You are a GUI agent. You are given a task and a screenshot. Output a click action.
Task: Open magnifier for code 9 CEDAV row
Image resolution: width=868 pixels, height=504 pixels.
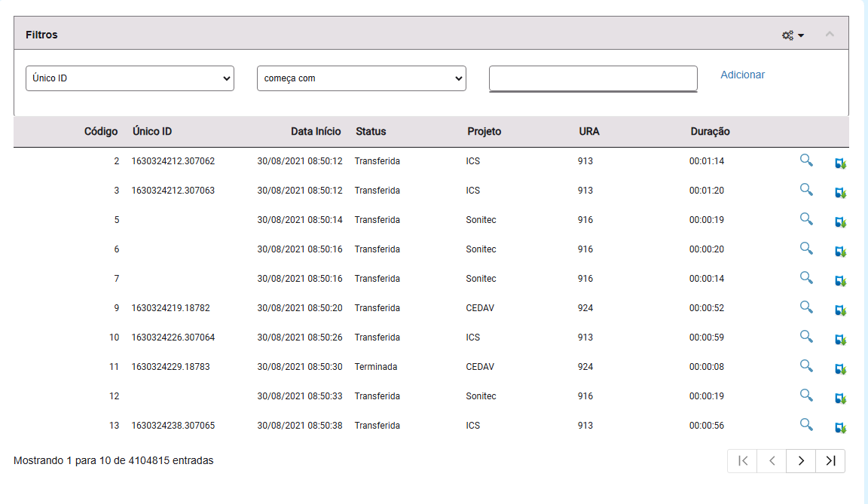point(806,307)
